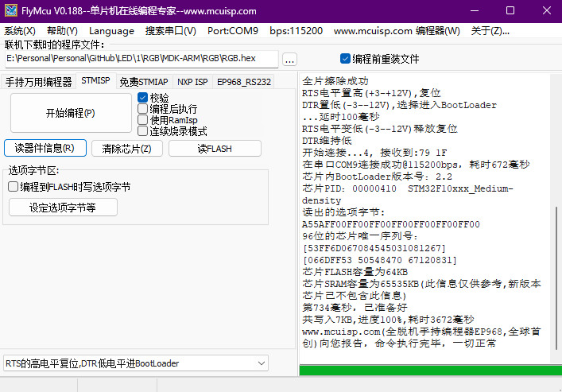562x392 pixels.
Task: Switch to the NXP ISP tab
Action: click(192, 82)
